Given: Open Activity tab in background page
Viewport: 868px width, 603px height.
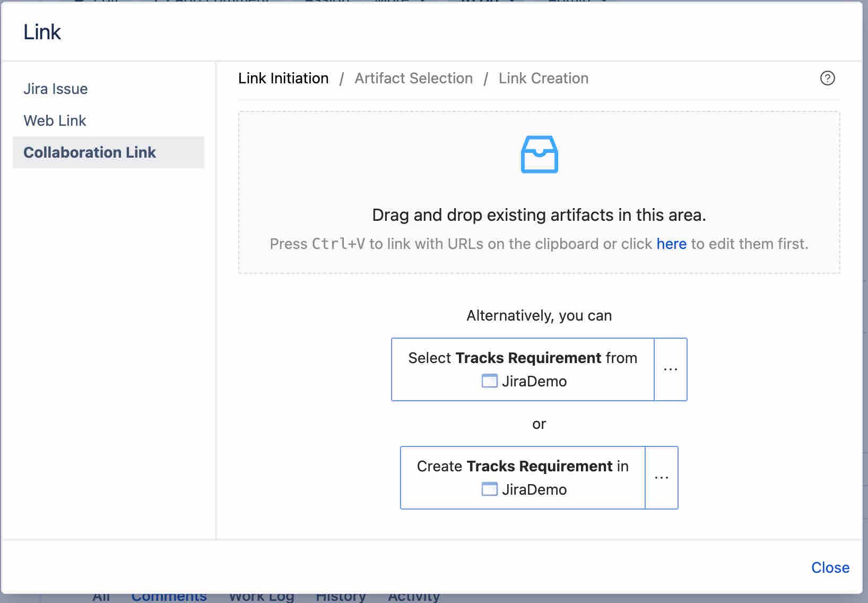Looking at the screenshot, I should point(413,598).
